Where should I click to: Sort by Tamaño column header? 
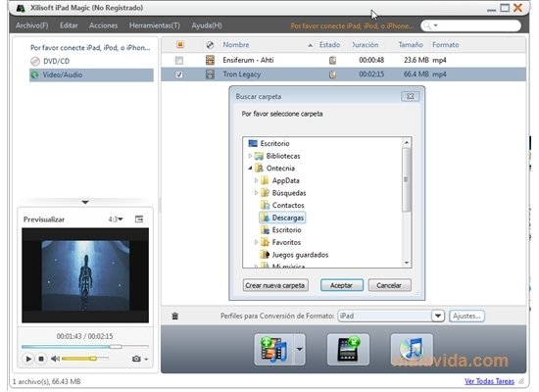tap(410, 45)
